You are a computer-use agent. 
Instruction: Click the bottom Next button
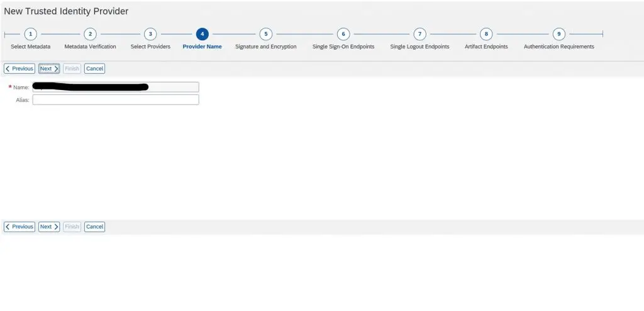click(x=49, y=227)
